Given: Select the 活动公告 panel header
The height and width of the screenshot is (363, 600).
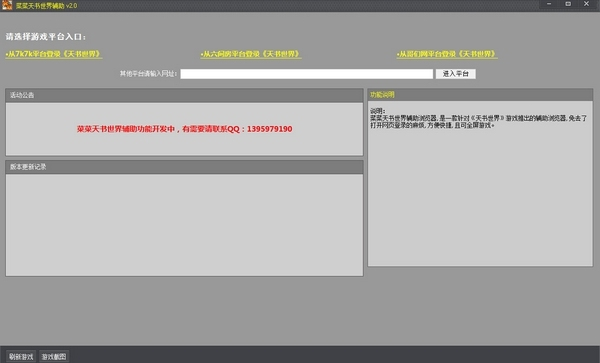Looking at the screenshot, I should pos(184,95).
